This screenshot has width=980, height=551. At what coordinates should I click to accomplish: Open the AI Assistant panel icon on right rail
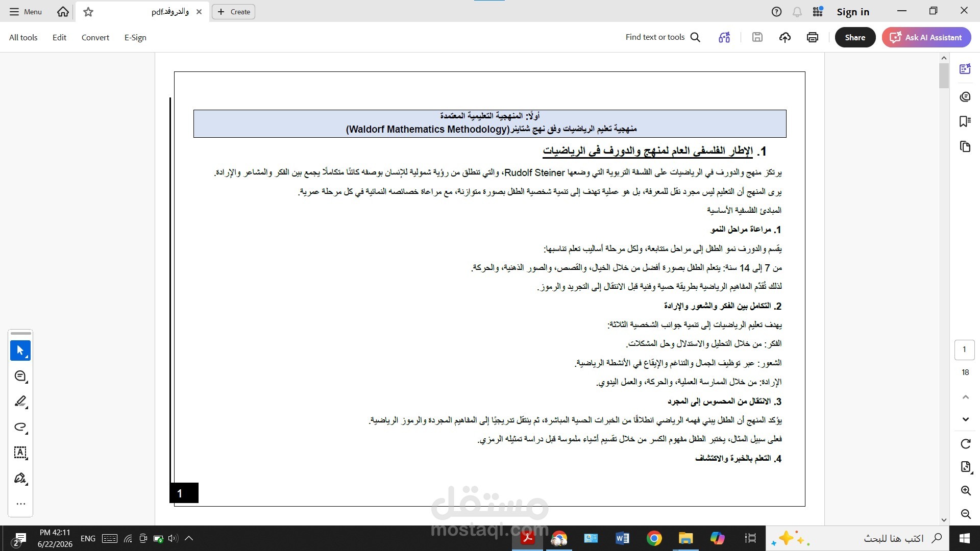pos(965,69)
